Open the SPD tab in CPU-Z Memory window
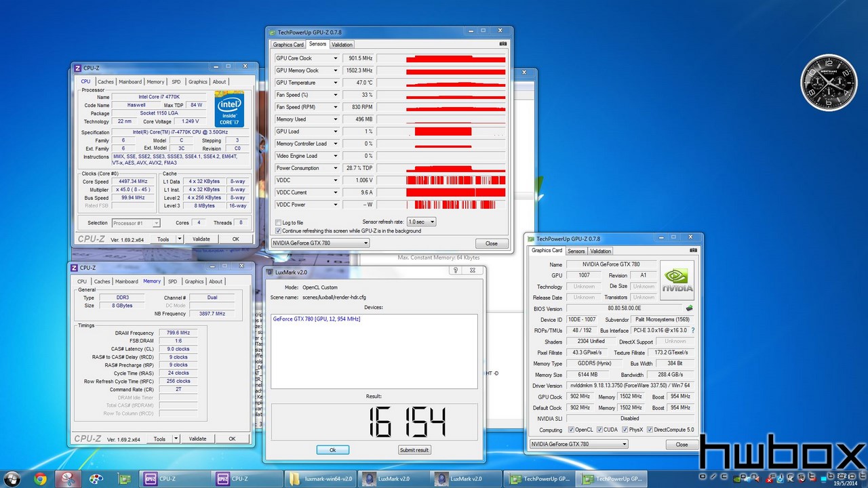868x488 pixels. coord(172,281)
